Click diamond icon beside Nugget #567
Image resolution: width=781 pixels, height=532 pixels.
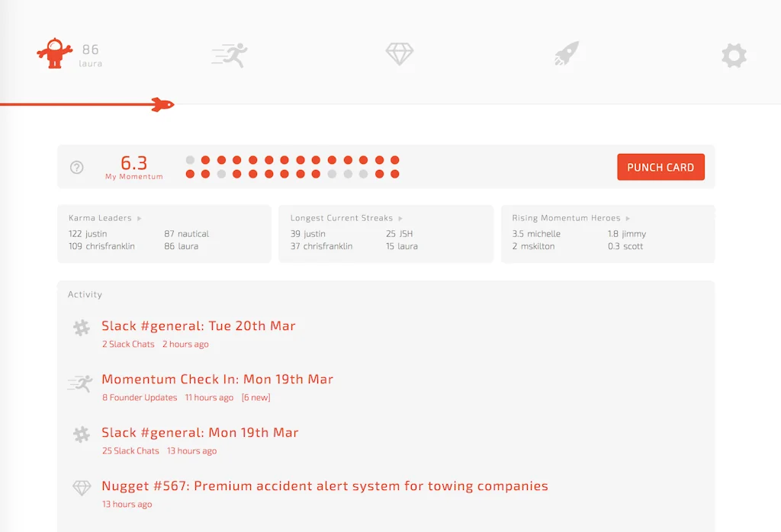[x=82, y=488]
